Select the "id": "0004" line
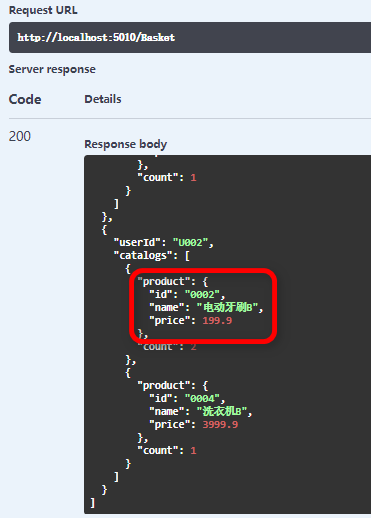This screenshot has height=518, width=371. (x=187, y=399)
